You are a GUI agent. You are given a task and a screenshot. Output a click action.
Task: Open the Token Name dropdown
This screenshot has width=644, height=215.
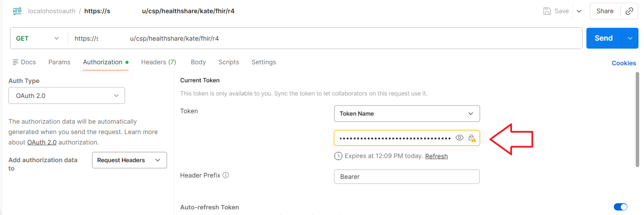[407, 114]
